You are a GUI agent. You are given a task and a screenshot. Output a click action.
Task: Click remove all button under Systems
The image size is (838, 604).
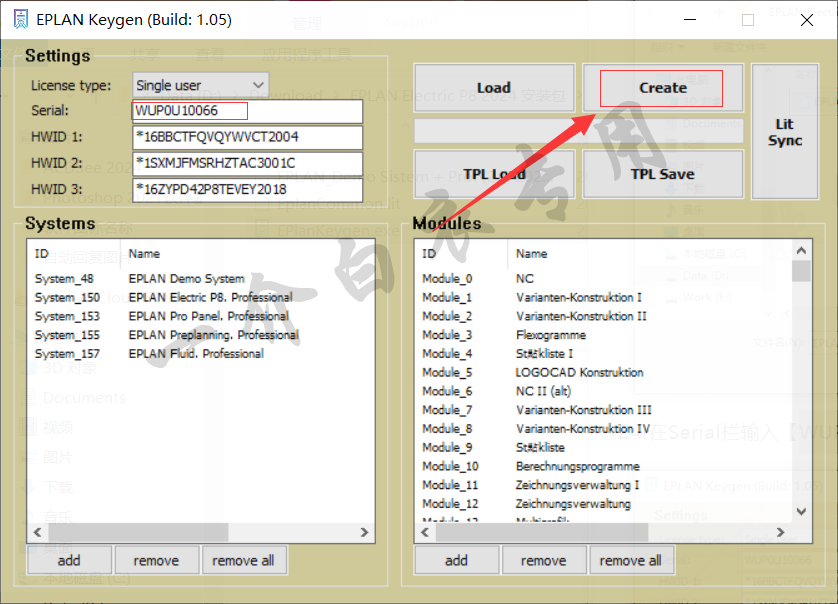point(244,560)
